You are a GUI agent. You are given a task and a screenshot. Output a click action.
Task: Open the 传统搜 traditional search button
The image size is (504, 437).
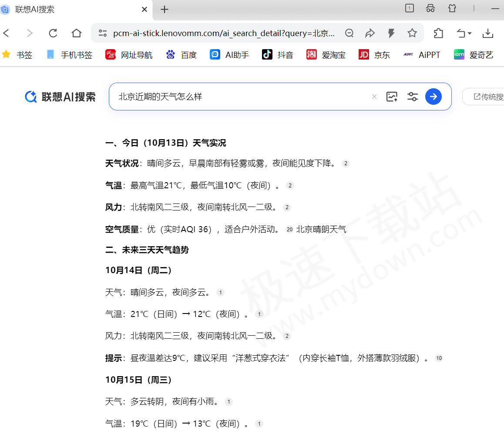pyautogui.click(x=490, y=97)
